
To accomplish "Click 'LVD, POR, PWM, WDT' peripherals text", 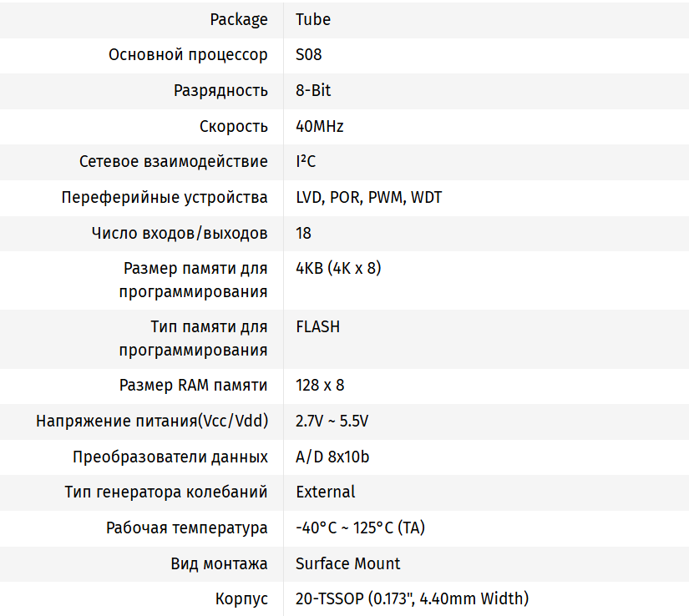I will coord(368,198).
